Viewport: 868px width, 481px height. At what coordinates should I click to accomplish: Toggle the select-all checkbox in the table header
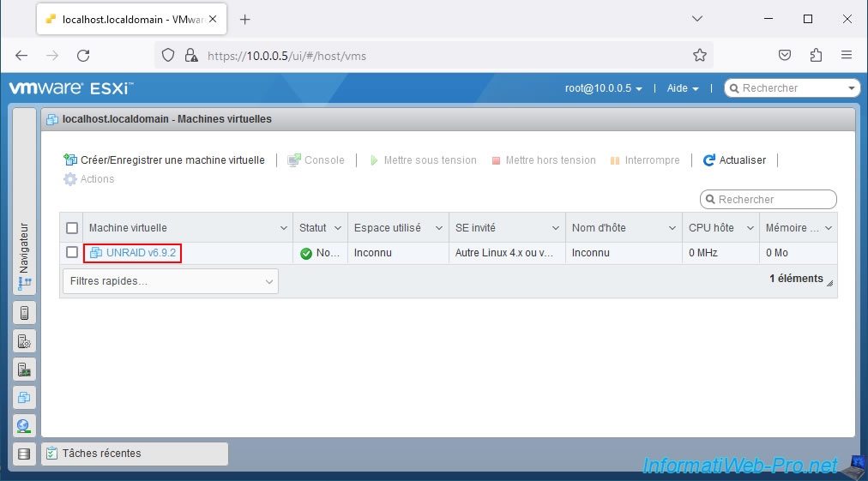(72, 228)
